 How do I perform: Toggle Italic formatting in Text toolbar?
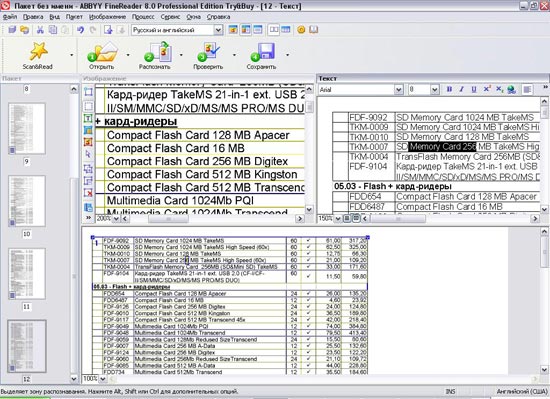[462, 90]
